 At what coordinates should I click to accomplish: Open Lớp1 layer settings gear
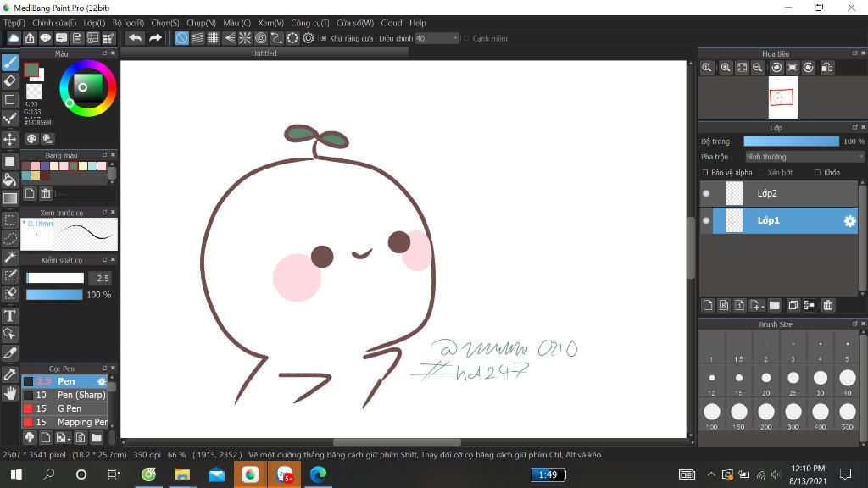(849, 221)
